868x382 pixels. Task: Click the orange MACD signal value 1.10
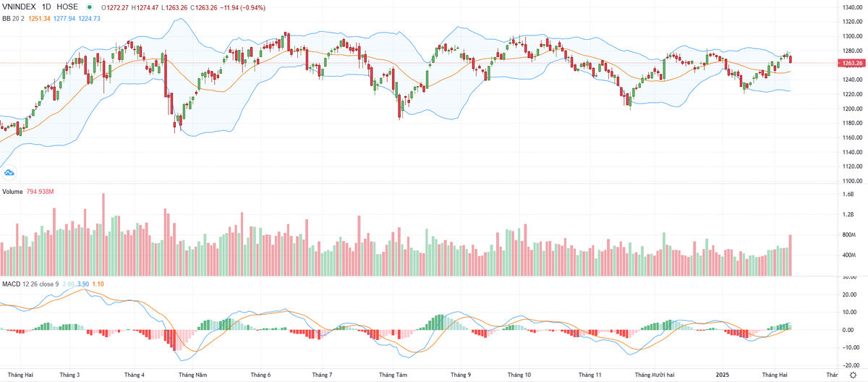(x=98, y=284)
